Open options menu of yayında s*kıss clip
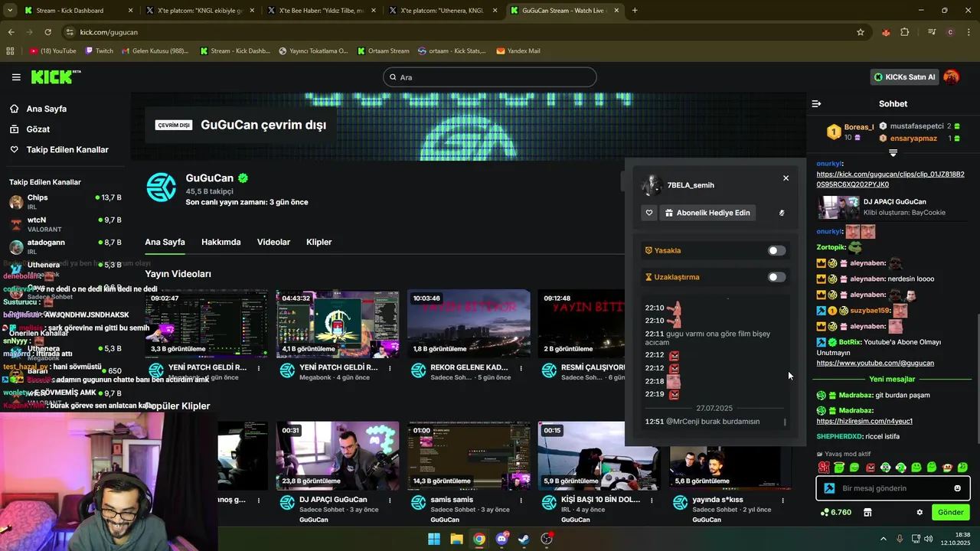This screenshot has height=551, width=980. 782,500
